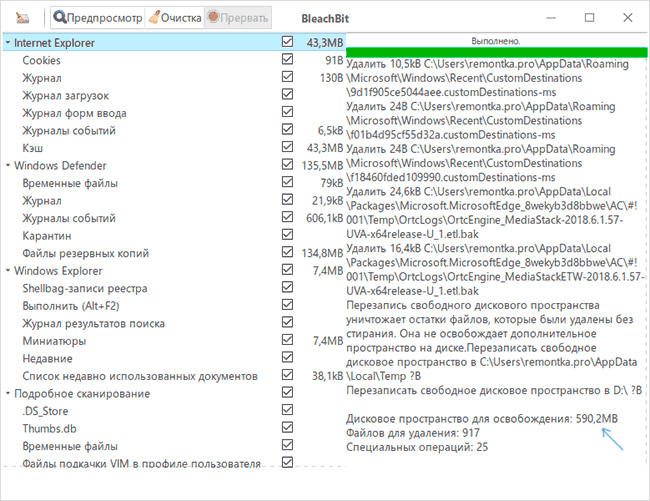The width and height of the screenshot is (650, 501).
Task: Click the 134,8MB size value
Action: (323, 253)
